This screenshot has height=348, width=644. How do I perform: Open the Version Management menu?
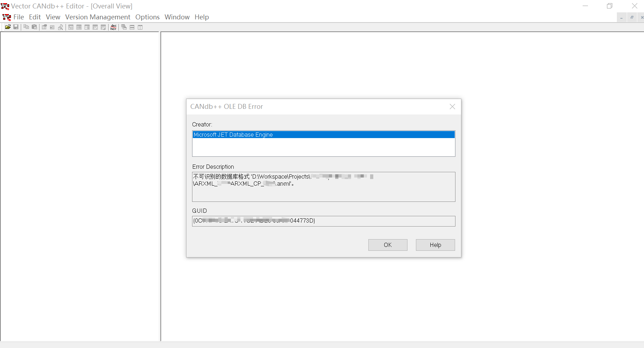point(98,17)
